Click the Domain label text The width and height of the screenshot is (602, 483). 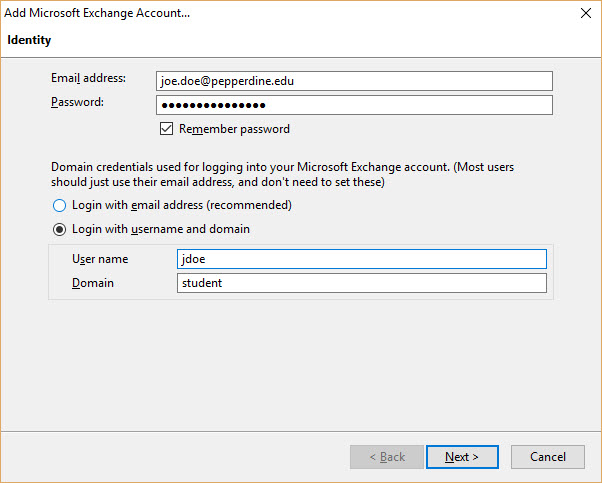tap(93, 283)
